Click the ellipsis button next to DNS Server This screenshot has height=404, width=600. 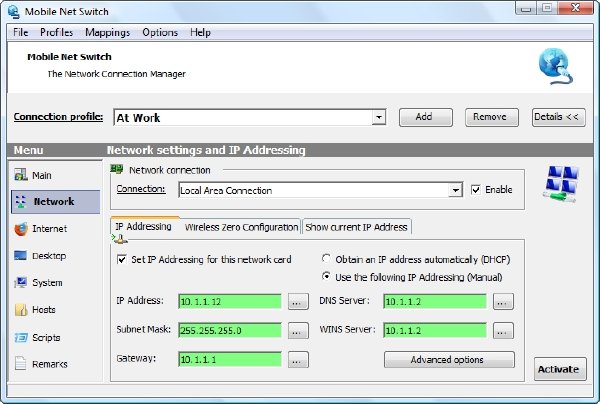503,301
